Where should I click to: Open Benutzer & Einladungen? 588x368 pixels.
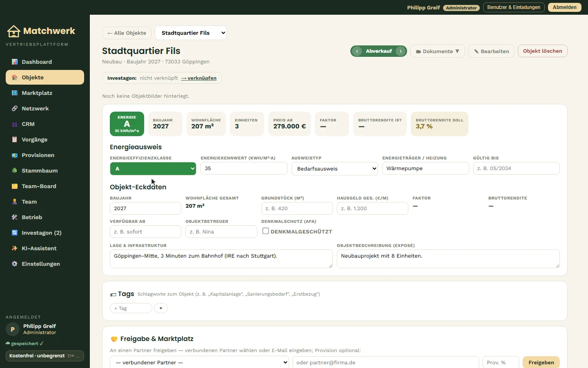coord(514,7)
